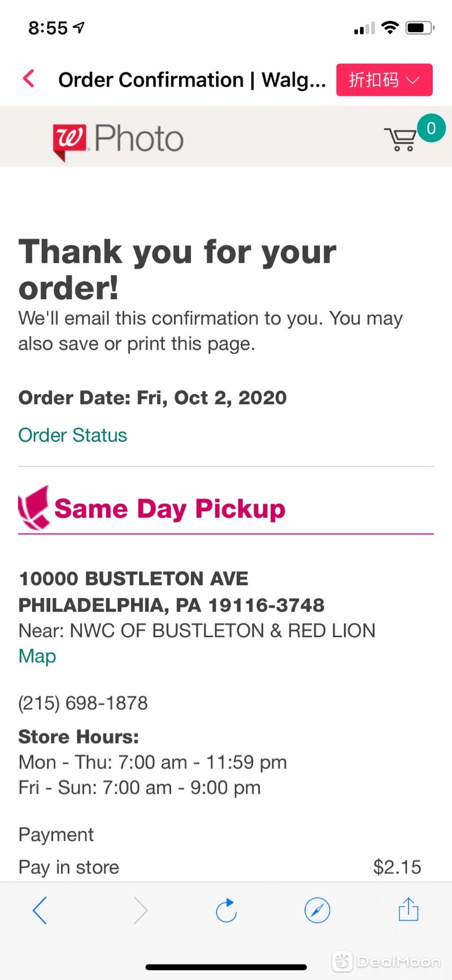Image resolution: width=452 pixels, height=980 pixels.
Task: Tap the battery indicator in status bar
Action: point(420,27)
